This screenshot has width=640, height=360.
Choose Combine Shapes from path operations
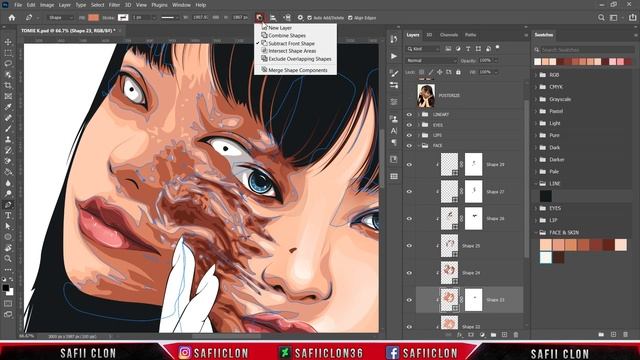point(287,36)
